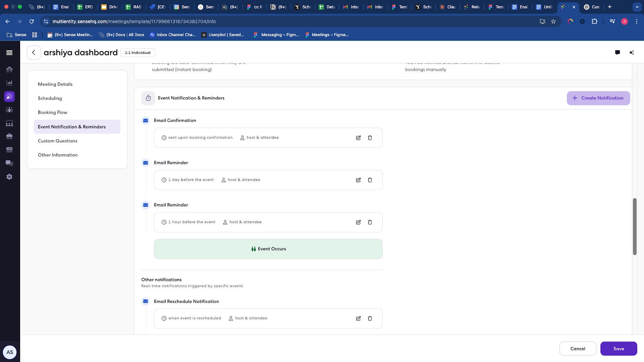Viewport: 644px width, 362px height.
Task: Select Event Notification & Reminders in the side menu
Action: coord(77,127)
